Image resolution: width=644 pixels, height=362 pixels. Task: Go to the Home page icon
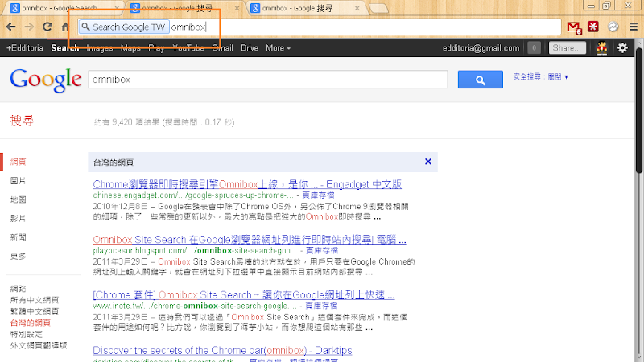click(x=65, y=27)
